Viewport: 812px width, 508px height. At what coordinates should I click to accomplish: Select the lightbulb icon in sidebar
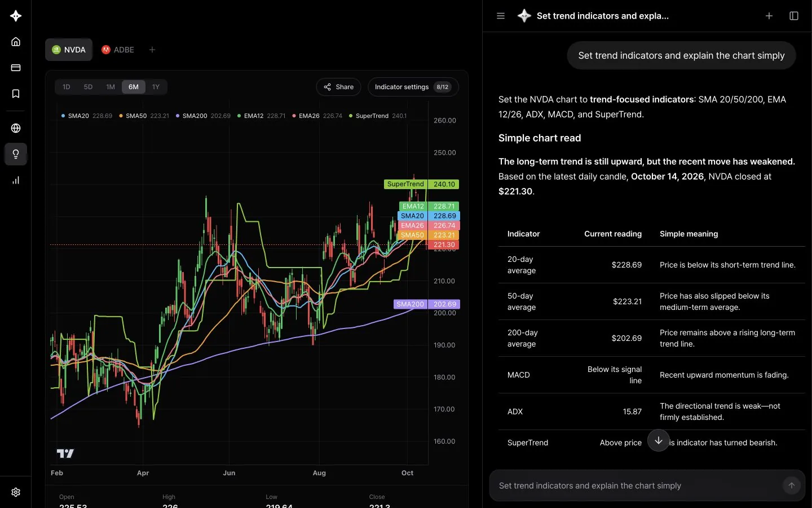click(x=16, y=154)
